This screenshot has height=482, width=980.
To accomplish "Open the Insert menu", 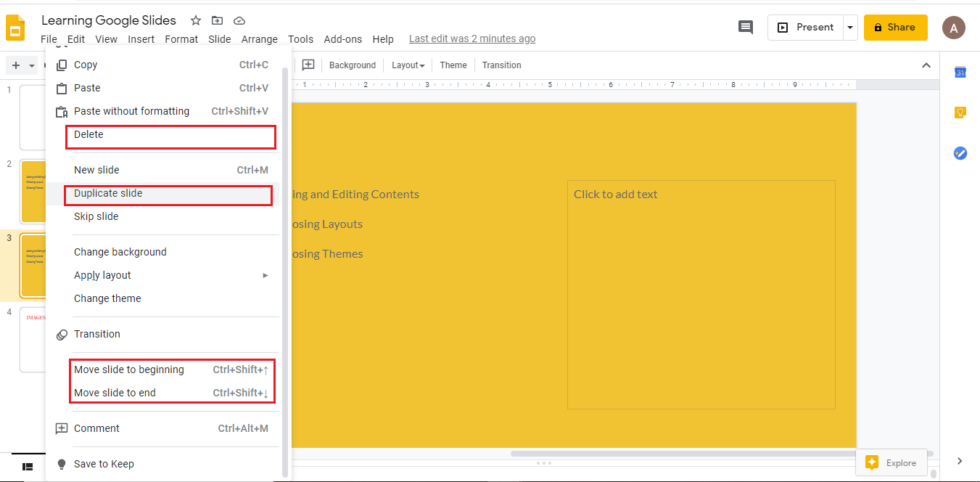I will point(141,39).
